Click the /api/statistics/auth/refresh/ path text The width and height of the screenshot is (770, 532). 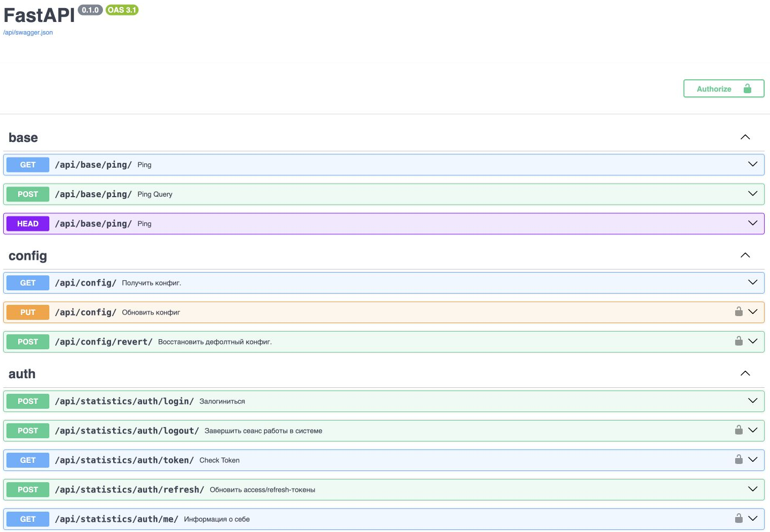(130, 490)
